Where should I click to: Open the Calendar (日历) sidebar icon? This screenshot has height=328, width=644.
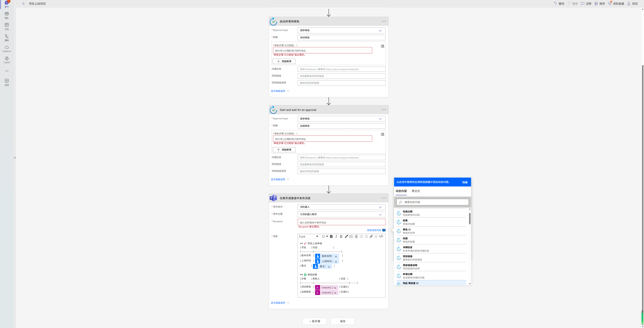click(x=7, y=26)
